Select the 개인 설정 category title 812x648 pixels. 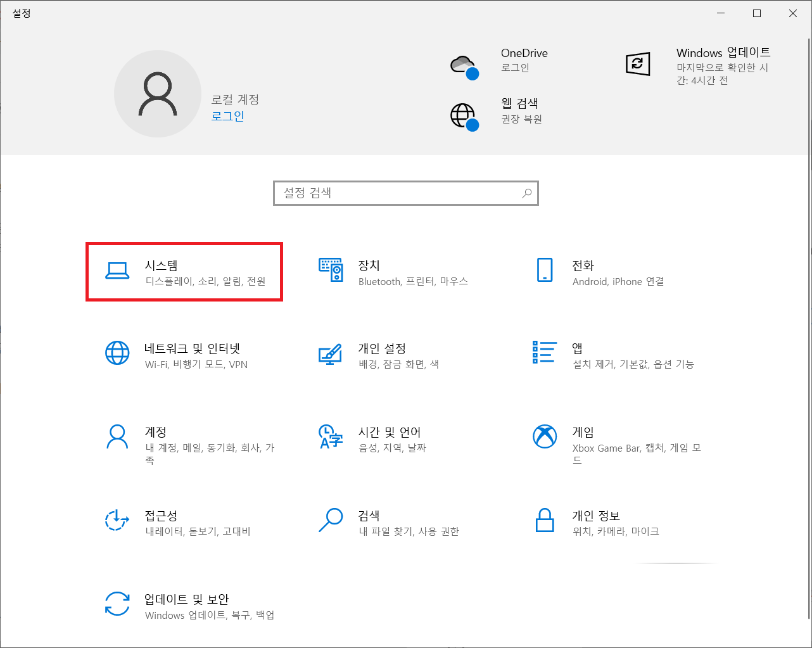coord(382,348)
